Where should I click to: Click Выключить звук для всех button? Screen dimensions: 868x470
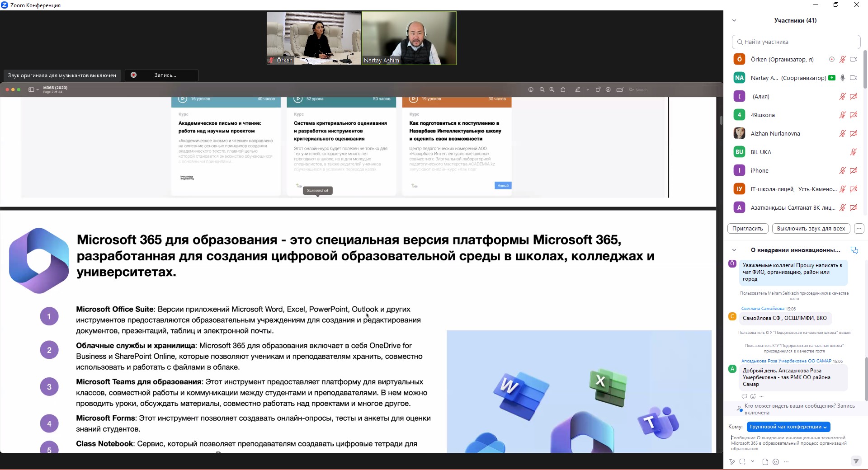(811, 228)
